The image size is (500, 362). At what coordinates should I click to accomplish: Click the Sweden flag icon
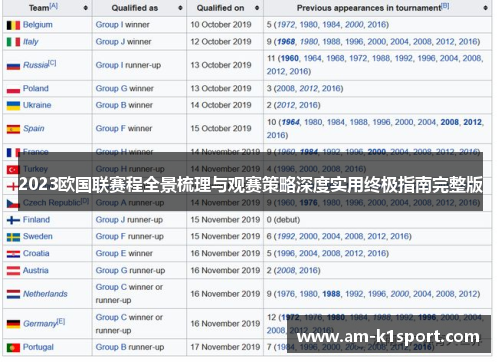(x=13, y=237)
